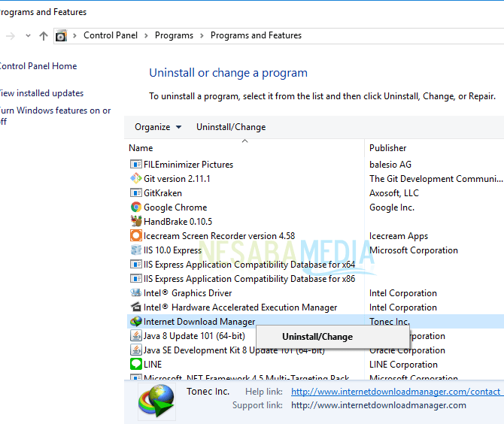Select the Google Chrome icon in list
Image resolution: width=504 pixels, height=424 pixels.
[136, 207]
